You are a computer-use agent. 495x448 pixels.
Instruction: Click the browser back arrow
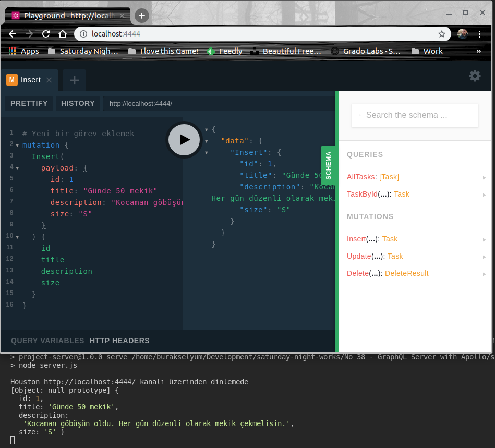(x=13, y=34)
